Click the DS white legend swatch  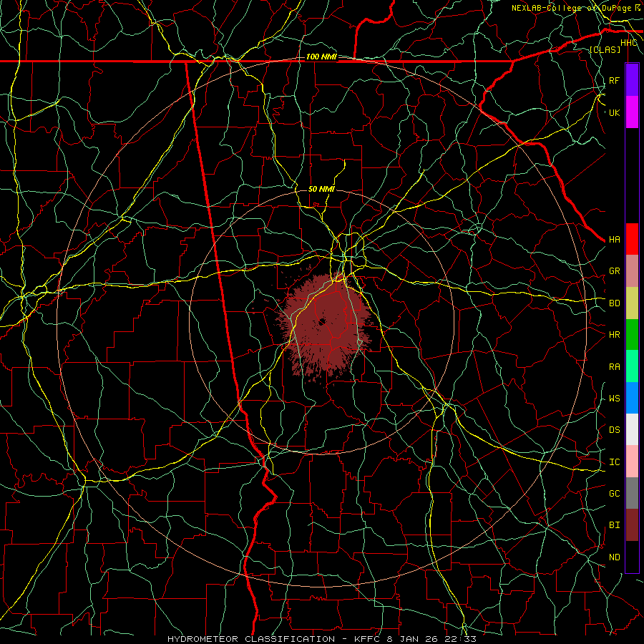[x=632, y=429]
